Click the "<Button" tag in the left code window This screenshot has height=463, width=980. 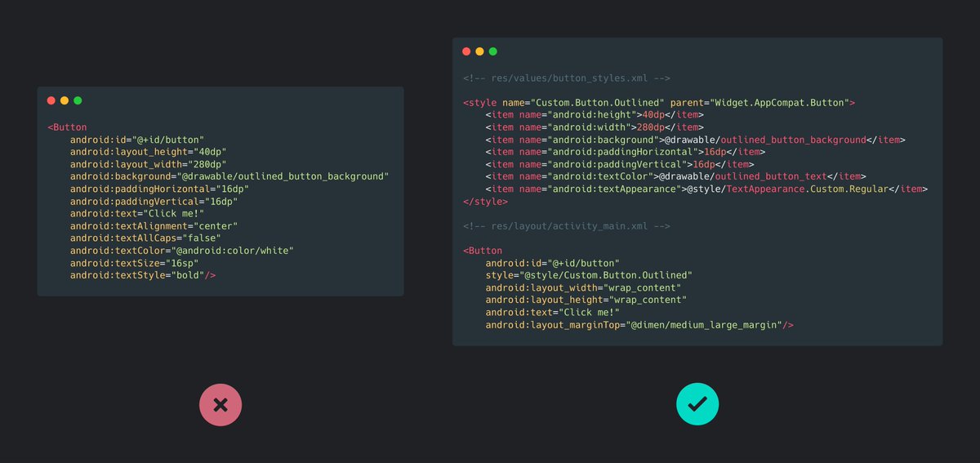[67, 127]
